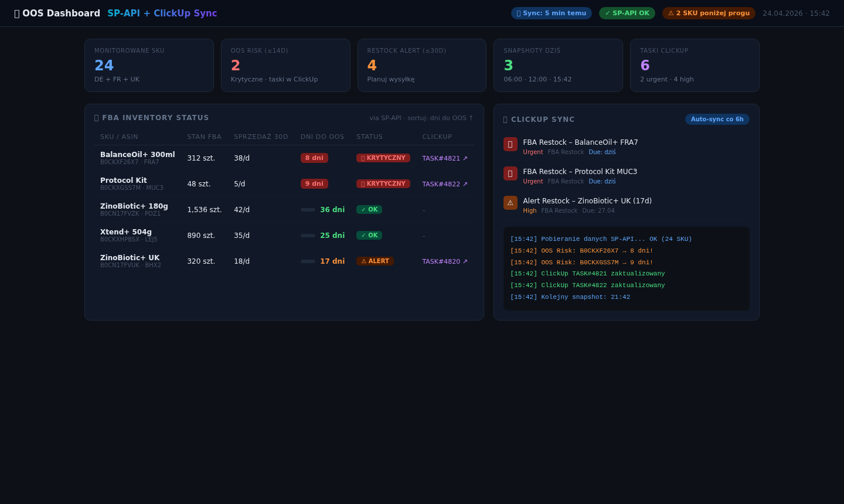Viewport: 844px width, 504px height.
Task: Sort by DNI DO OOS column header
Action: [x=322, y=137]
